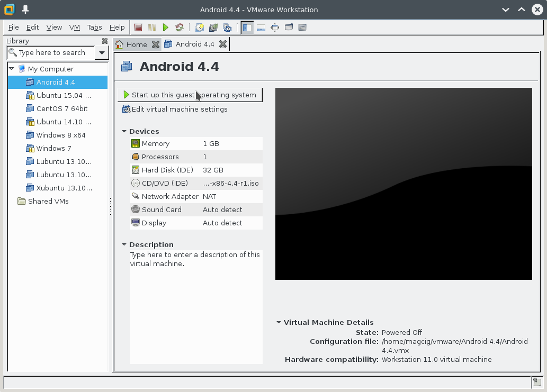
Task: Click the Sound Card device icon
Action: pos(136,210)
